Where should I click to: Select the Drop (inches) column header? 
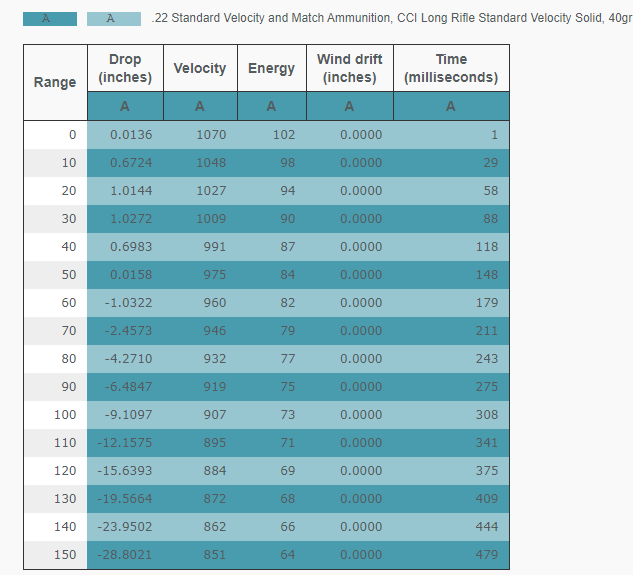coord(125,68)
